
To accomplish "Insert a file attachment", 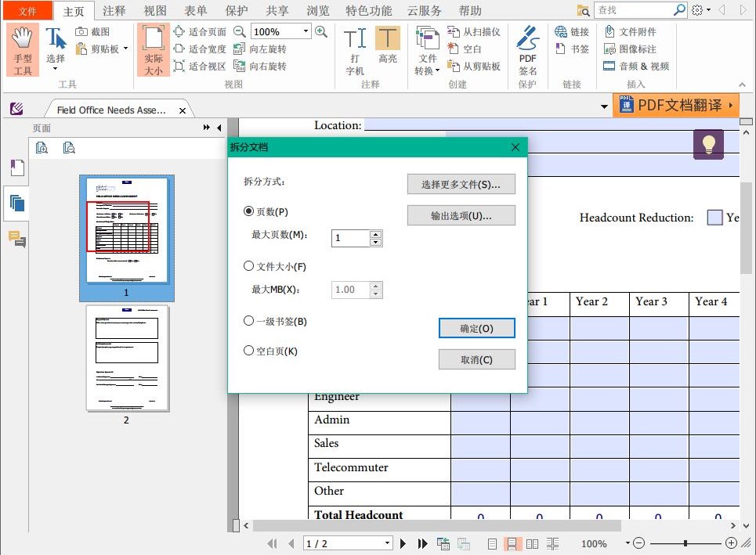I will pyautogui.click(x=635, y=32).
